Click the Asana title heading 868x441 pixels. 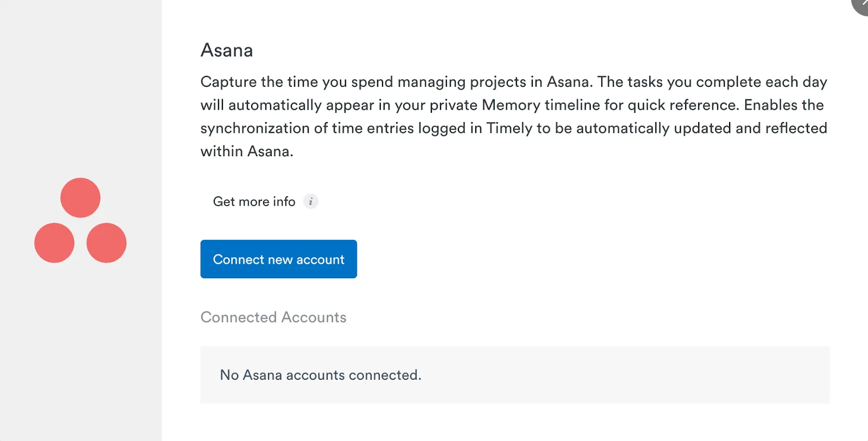tap(227, 50)
